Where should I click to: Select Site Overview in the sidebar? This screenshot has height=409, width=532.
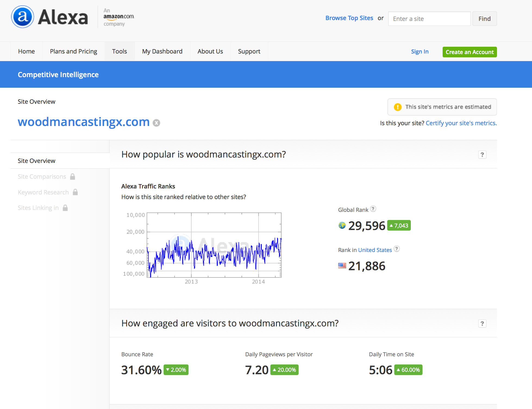[36, 161]
